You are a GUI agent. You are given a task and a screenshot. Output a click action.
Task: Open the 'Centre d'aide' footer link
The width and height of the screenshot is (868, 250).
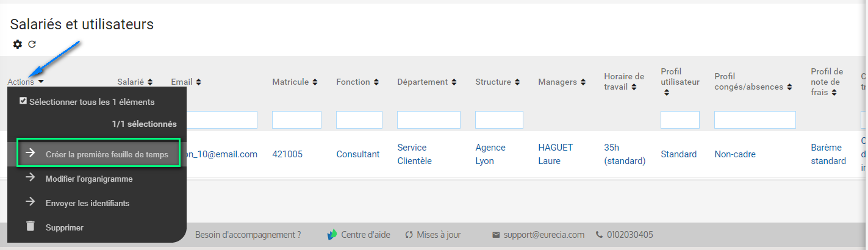pos(365,234)
